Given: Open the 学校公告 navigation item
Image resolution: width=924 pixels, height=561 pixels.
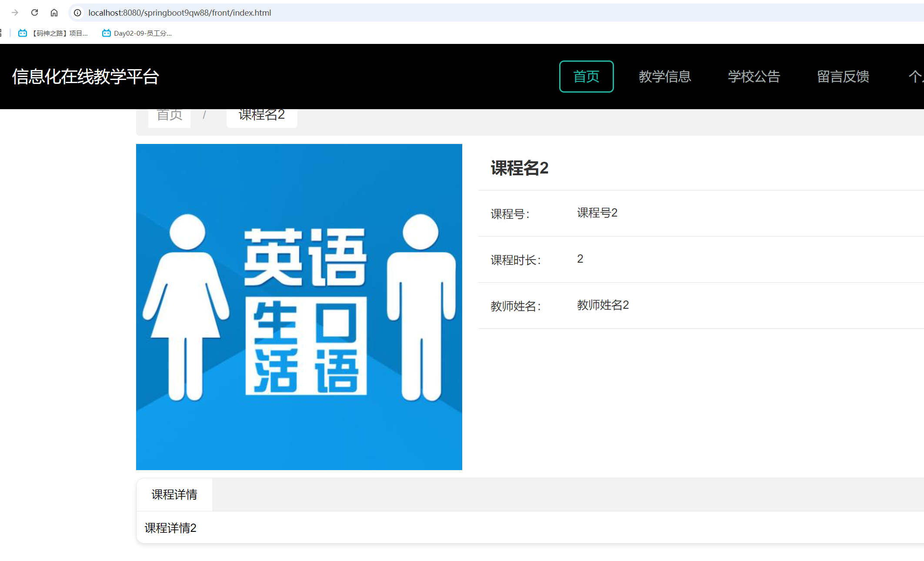Looking at the screenshot, I should click(x=754, y=77).
